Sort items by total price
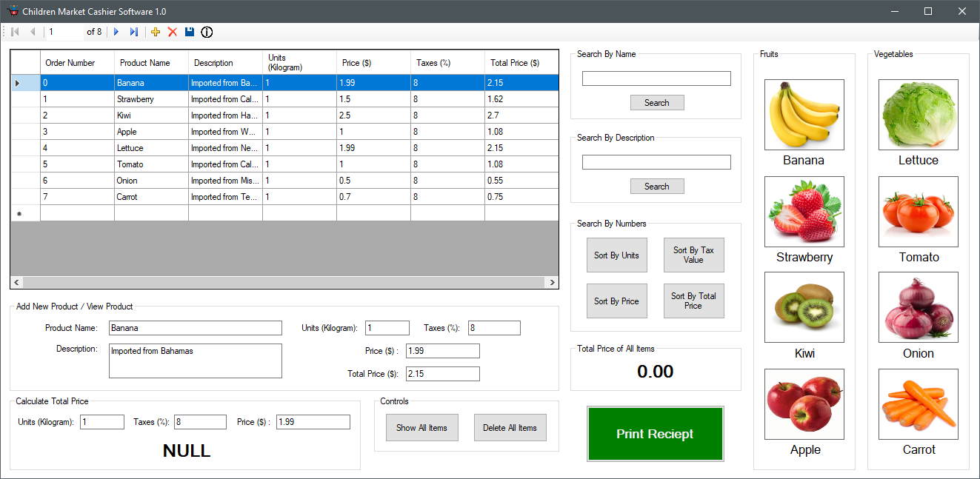The height and width of the screenshot is (479, 980). pyautogui.click(x=693, y=301)
